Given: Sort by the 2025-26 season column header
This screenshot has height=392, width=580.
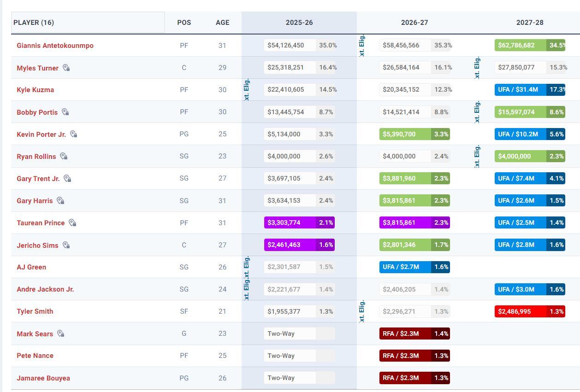Looking at the screenshot, I should [x=299, y=23].
